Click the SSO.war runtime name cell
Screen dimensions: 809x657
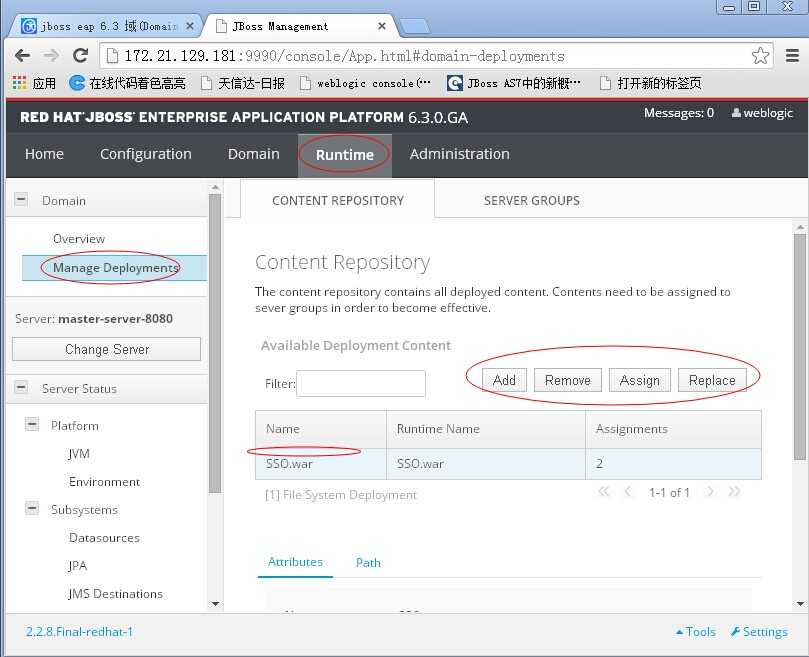point(486,463)
